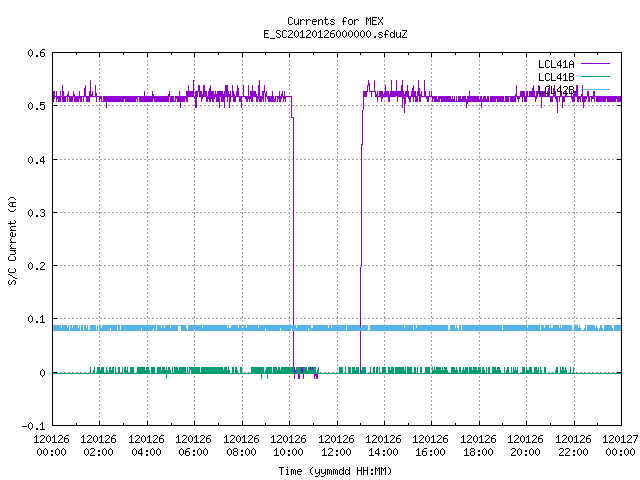This screenshot has height=480, width=640.
Task: Click the purple LCL41A legend line sample
Action: [x=596, y=64]
